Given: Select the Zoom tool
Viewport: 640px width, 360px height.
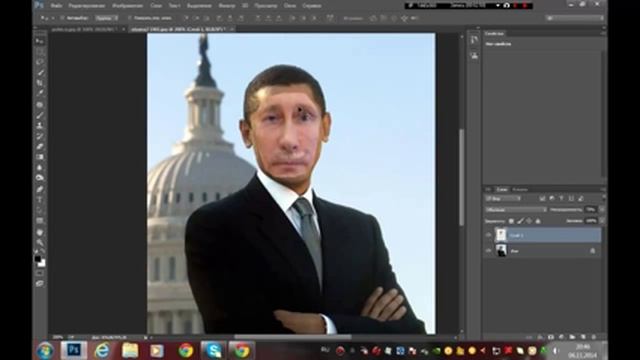Looking at the screenshot, I should click(x=40, y=242).
